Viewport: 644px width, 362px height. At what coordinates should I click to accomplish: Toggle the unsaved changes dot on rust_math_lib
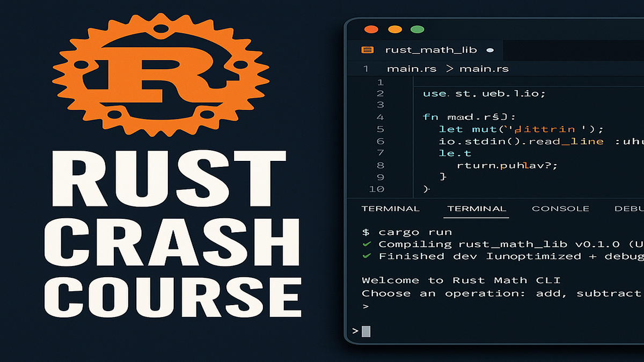[490, 50]
